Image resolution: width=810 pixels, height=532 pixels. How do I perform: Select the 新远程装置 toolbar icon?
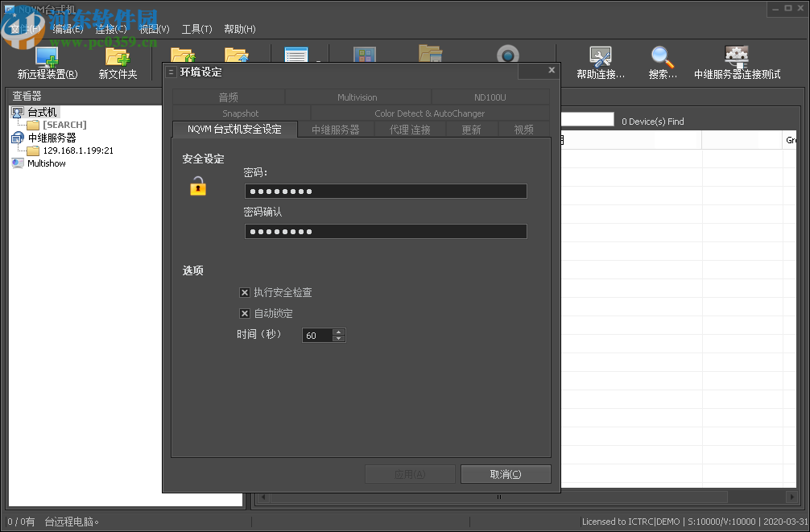pos(47,61)
